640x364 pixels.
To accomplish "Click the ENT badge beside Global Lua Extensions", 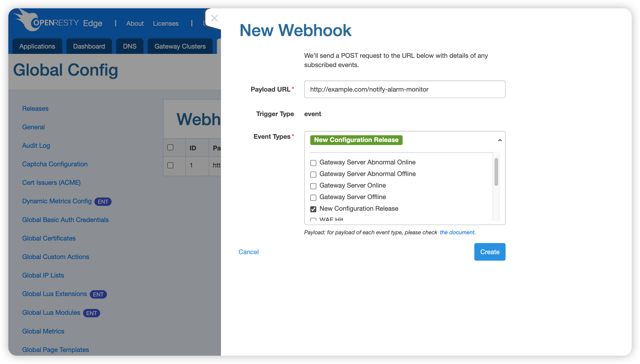I will point(98,294).
